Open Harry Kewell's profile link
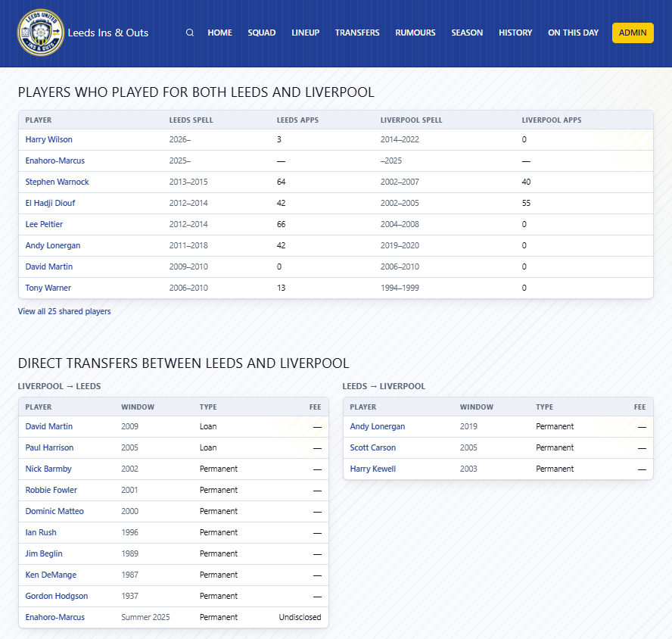 point(373,469)
